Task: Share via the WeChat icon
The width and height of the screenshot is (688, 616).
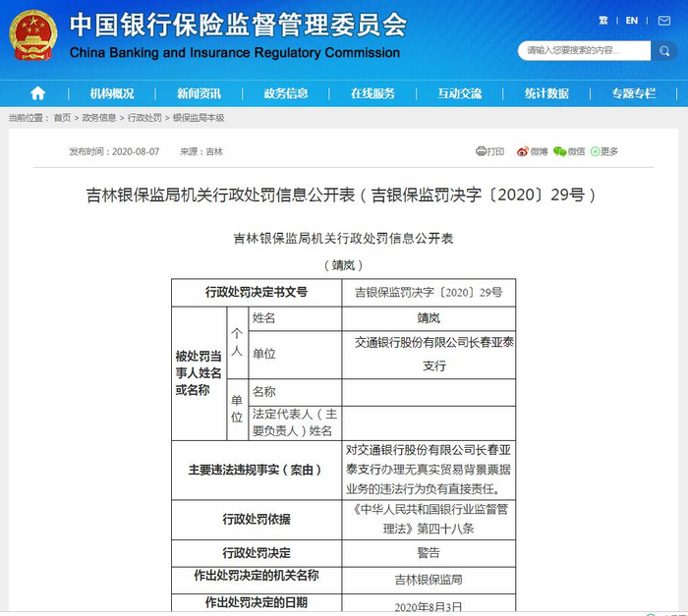Action: click(x=559, y=151)
